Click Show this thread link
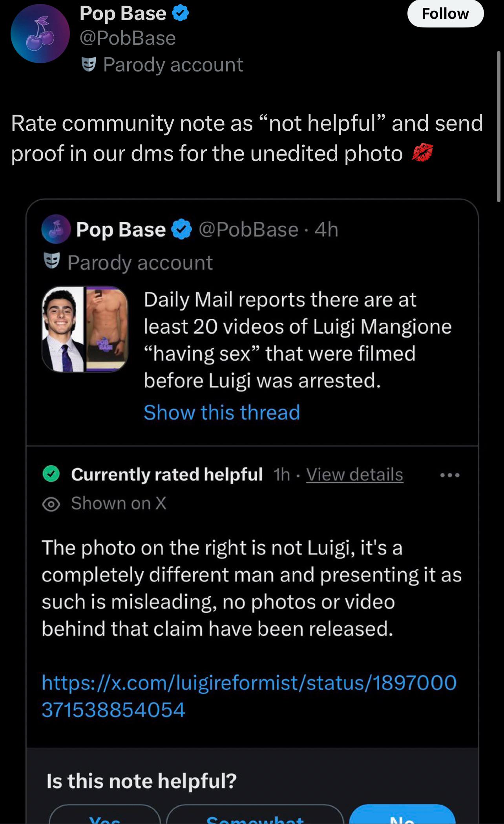The image size is (504, 824). point(222,413)
